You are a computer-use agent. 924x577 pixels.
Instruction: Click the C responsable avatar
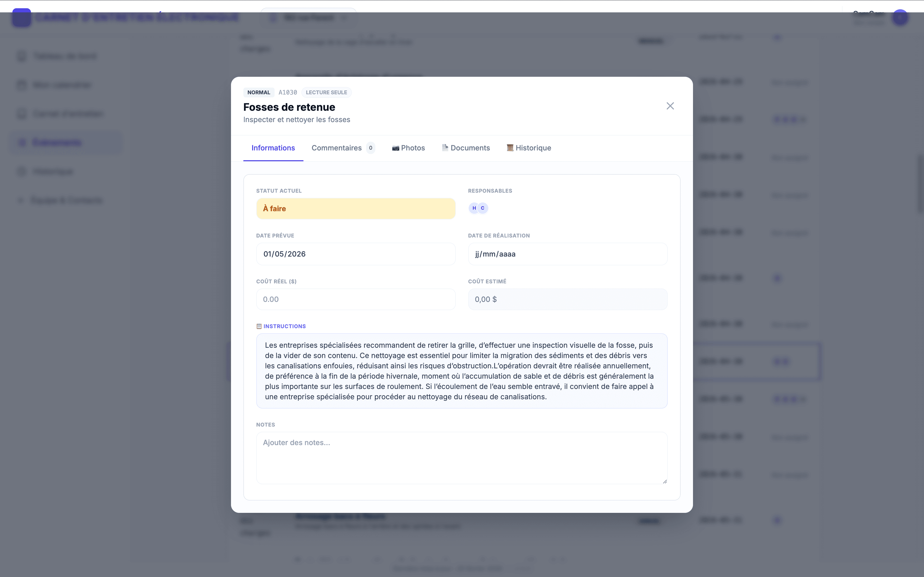(x=483, y=208)
